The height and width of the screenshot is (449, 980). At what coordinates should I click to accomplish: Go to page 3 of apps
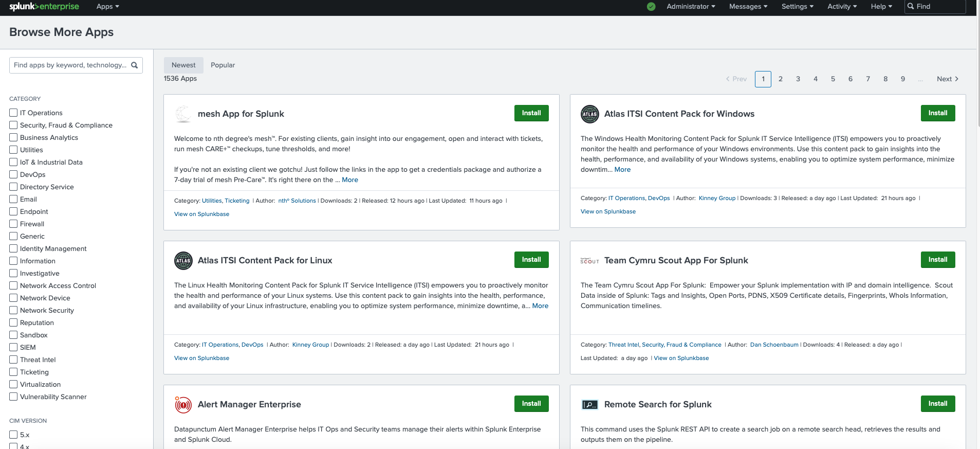[798, 79]
